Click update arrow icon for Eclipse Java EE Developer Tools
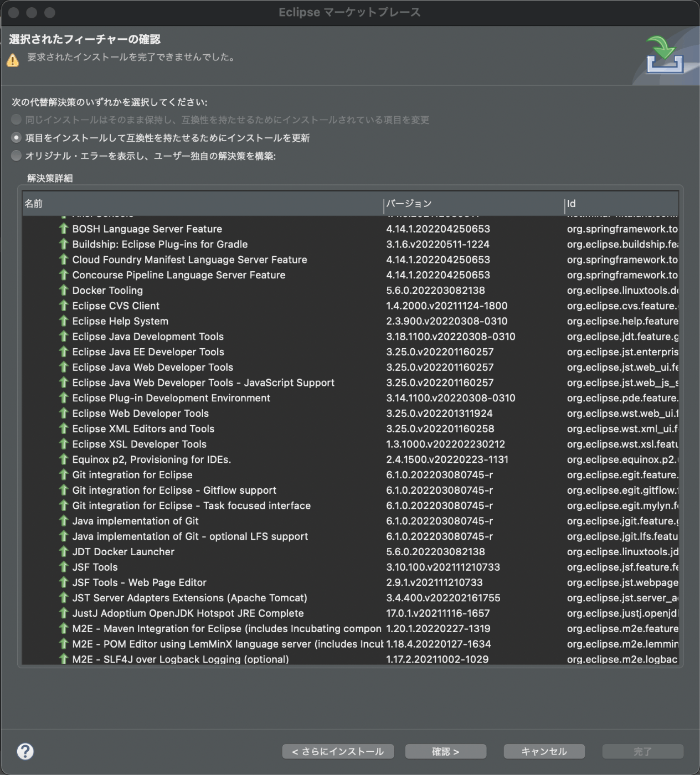The image size is (700, 775). [64, 352]
